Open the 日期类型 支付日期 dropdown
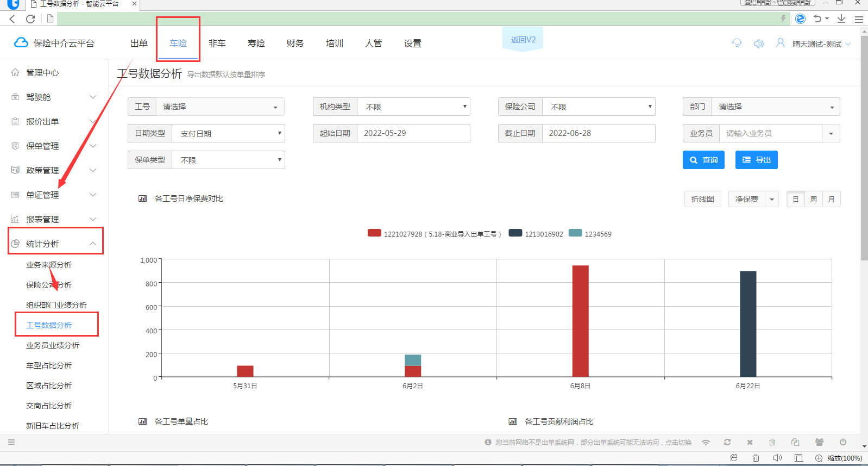The height and width of the screenshot is (466, 868). (x=228, y=133)
